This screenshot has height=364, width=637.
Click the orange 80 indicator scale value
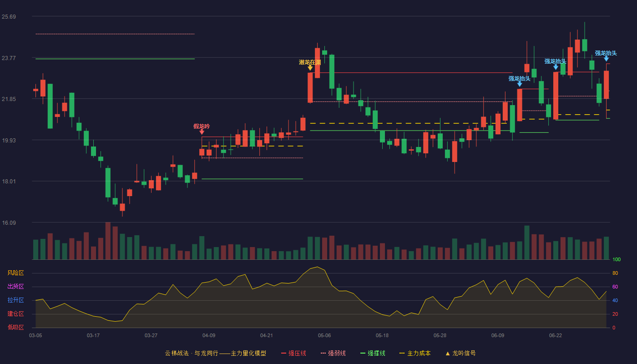coord(615,273)
